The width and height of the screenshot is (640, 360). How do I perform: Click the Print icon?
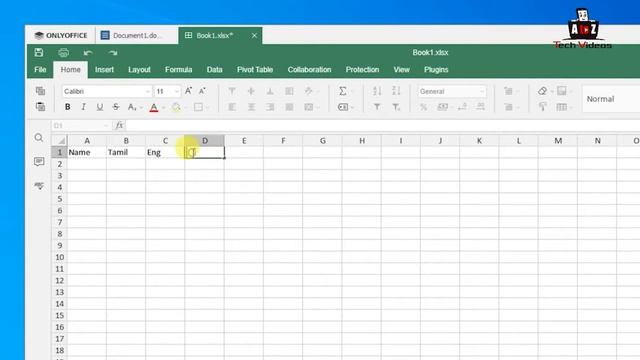[x=63, y=52]
